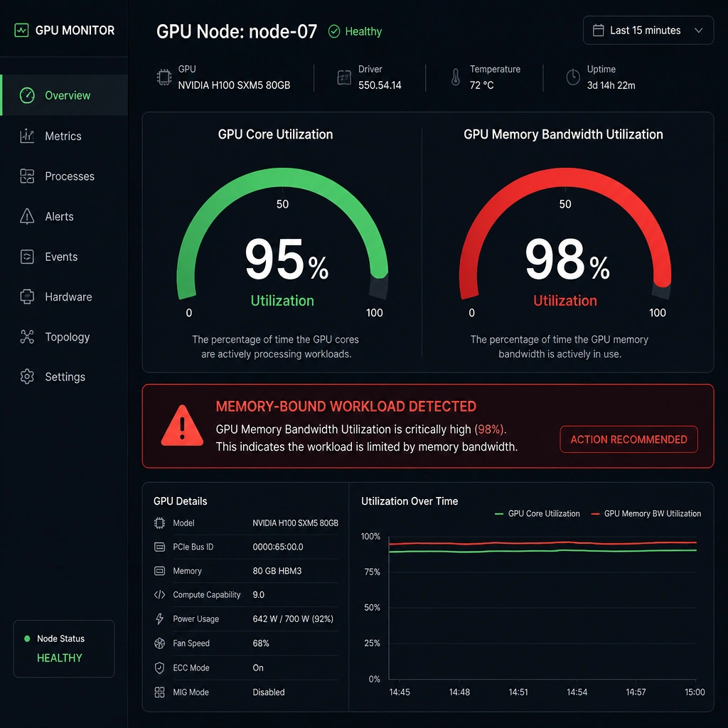Click the Topology nodes icon

tap(27, 336)
